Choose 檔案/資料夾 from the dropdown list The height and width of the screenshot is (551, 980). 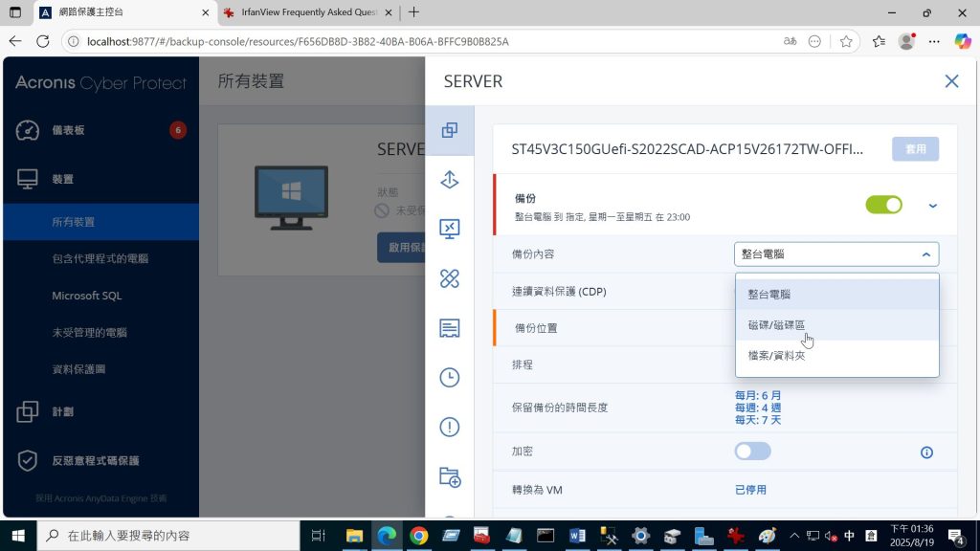click(x=776, y=356)
